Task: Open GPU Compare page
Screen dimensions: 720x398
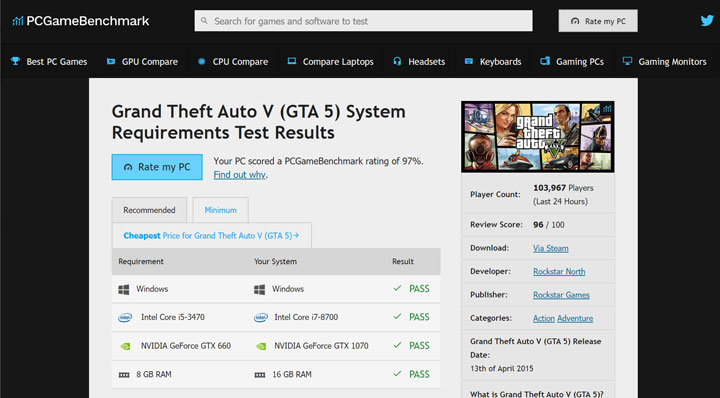Action: click(142, 61)
